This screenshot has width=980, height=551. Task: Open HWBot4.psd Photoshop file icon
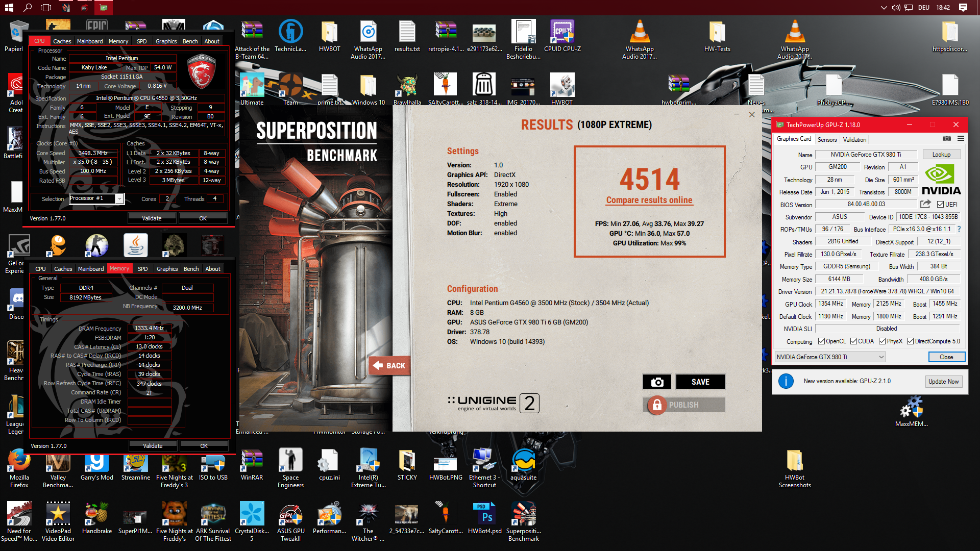(x=484, y=518)
